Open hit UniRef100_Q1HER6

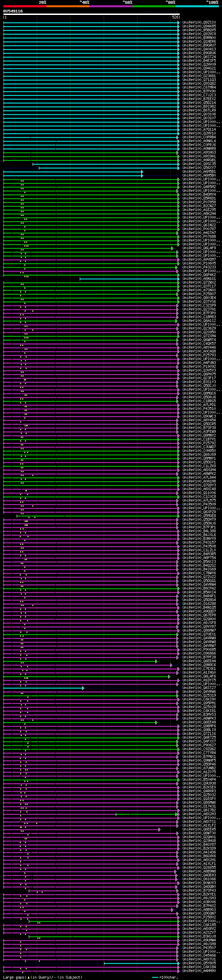point(199,41)
